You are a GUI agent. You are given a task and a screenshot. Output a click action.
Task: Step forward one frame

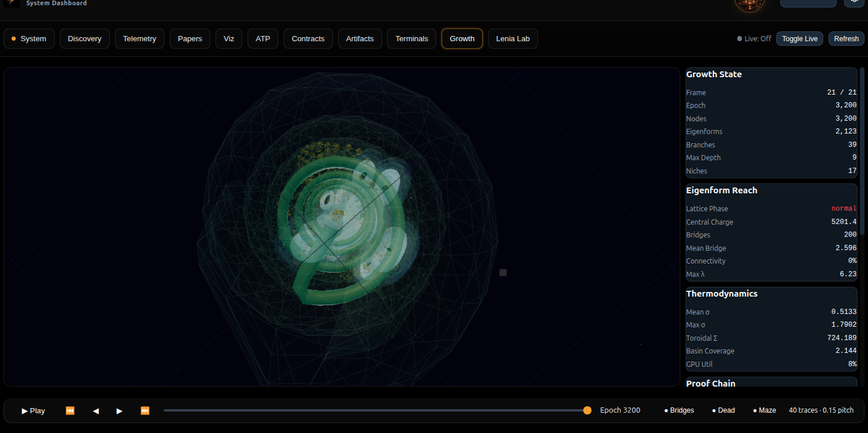coord(120,410)
